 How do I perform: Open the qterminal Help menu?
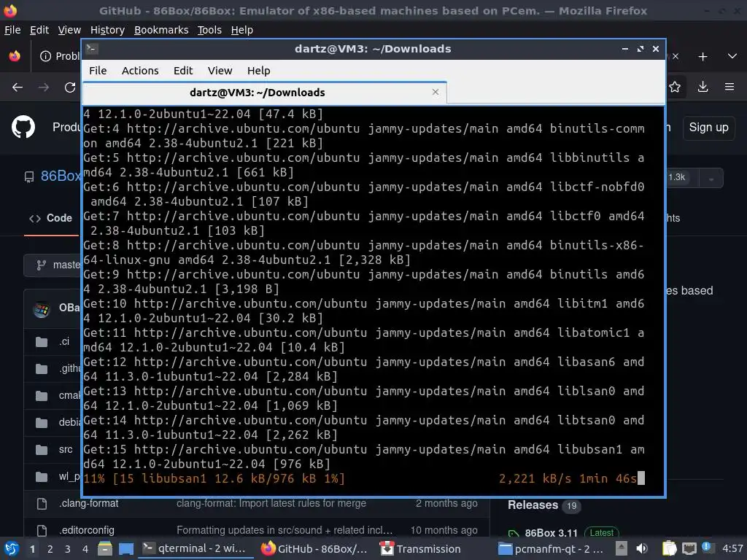pos(259,71)
